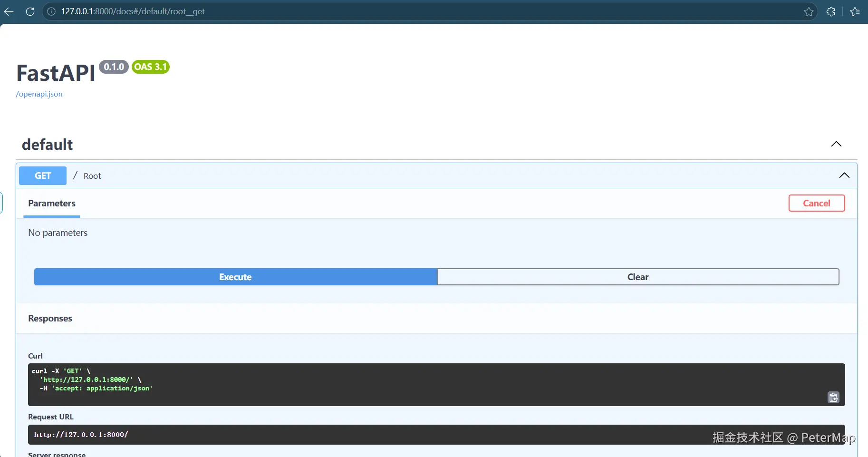Click the address bar URL
The height and width of the screenshot is (457, 868).
[133, 11]
